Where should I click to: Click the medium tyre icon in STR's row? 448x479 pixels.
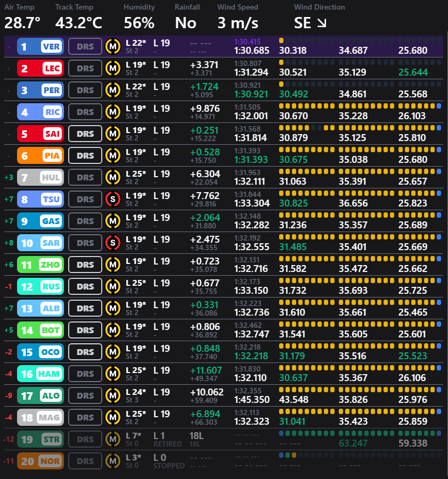point(113,439)
